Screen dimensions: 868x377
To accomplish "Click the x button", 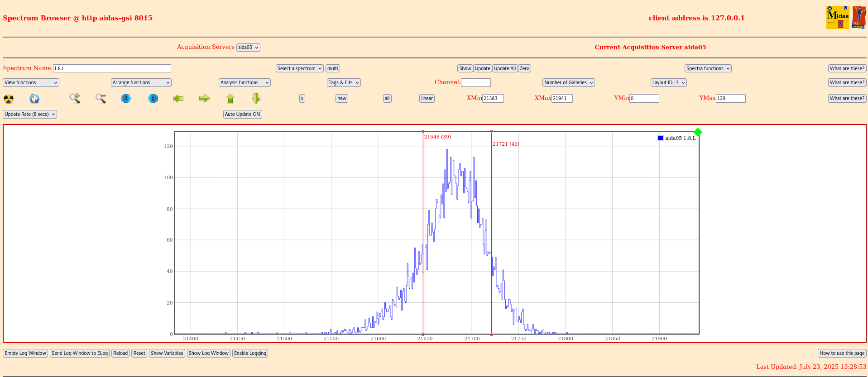I will click(x=302, y=98).
